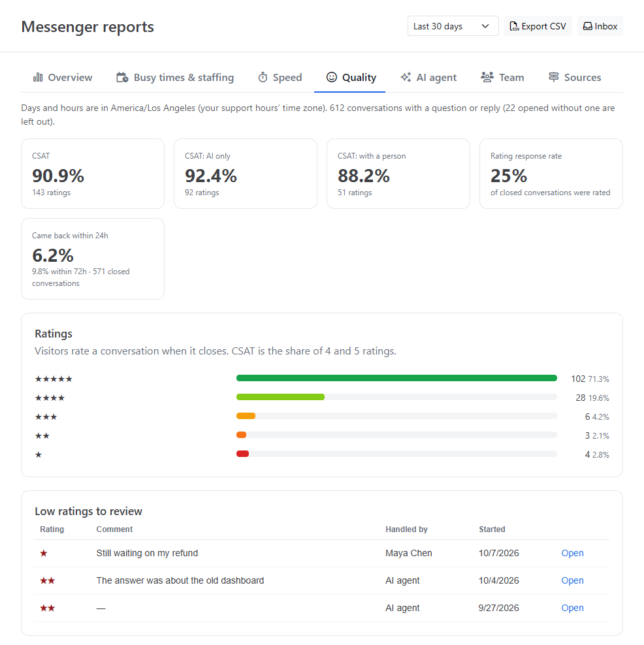Screen dimensions: 644x645
Task: Click the Maya Chen cell
Action: (x=409, y=553)
